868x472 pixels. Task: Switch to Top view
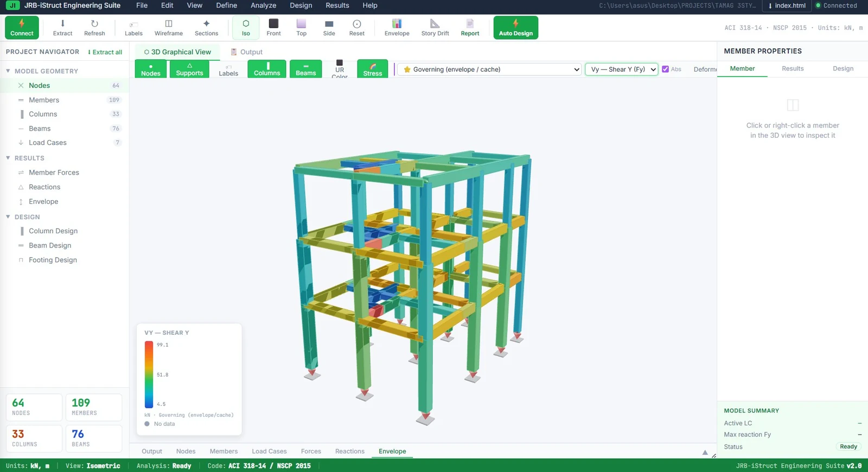coord(301,28)
